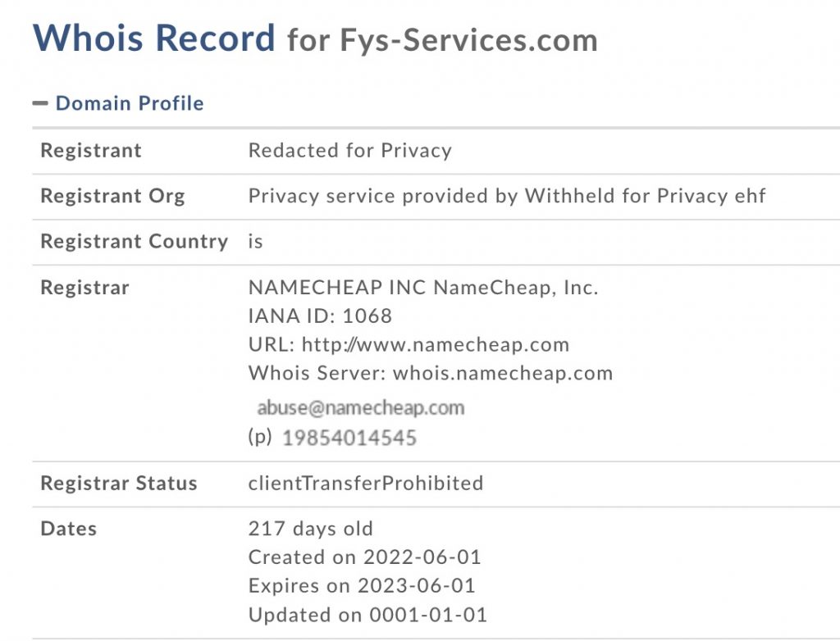The height and width of the screenshot is (641, 840).
Task: Click the Updated on 0001-01-01 date
Action: coord(367,615)
